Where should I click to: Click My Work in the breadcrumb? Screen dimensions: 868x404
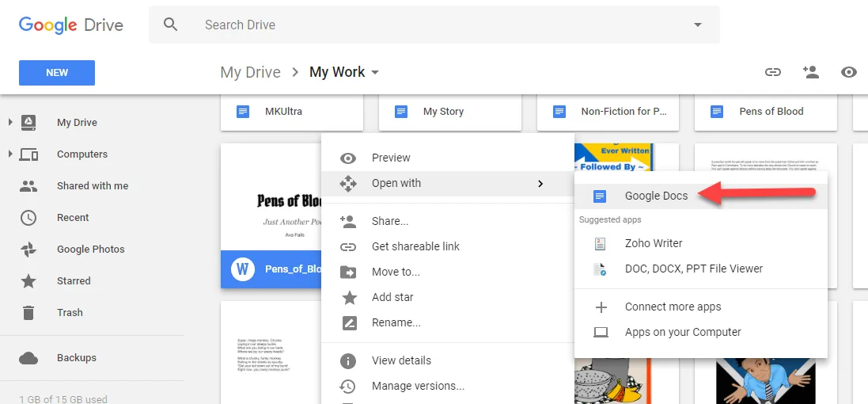(337, 73)
